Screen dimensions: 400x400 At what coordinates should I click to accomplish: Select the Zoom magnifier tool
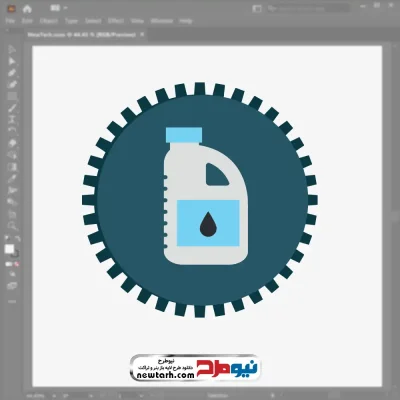click(x=12, y=226)
